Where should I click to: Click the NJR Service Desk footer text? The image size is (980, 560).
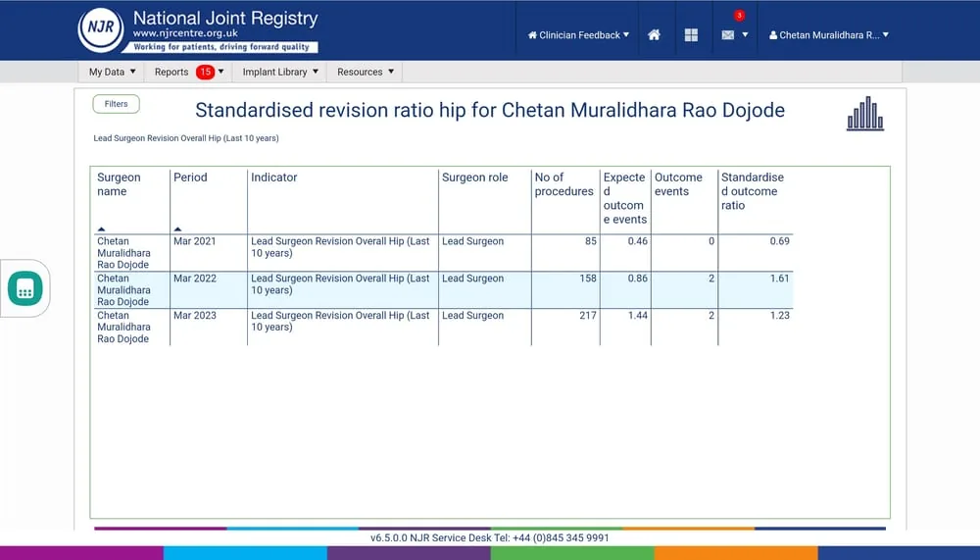pos(489,537)
